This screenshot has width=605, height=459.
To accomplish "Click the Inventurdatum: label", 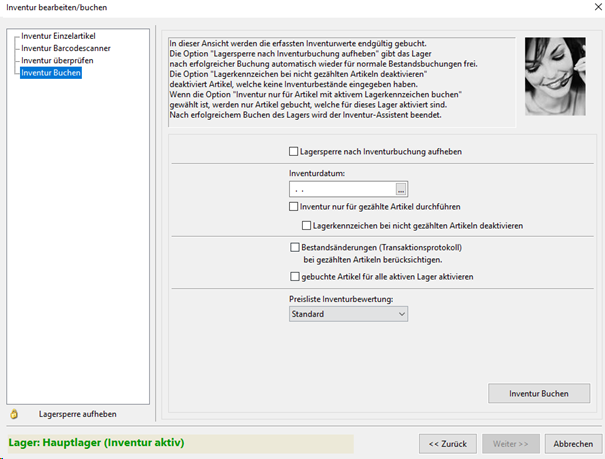I will pyautogui.click(x=317, y=174).
